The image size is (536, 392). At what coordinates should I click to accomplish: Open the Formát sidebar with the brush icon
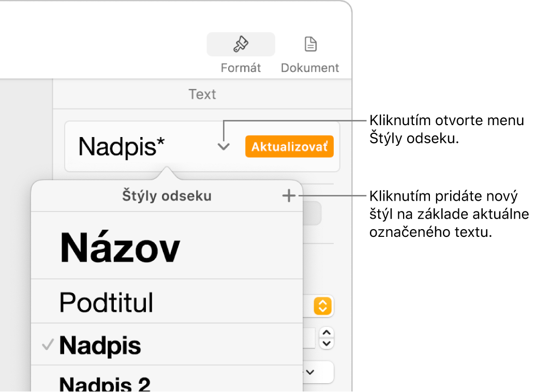tap(241, 44)
